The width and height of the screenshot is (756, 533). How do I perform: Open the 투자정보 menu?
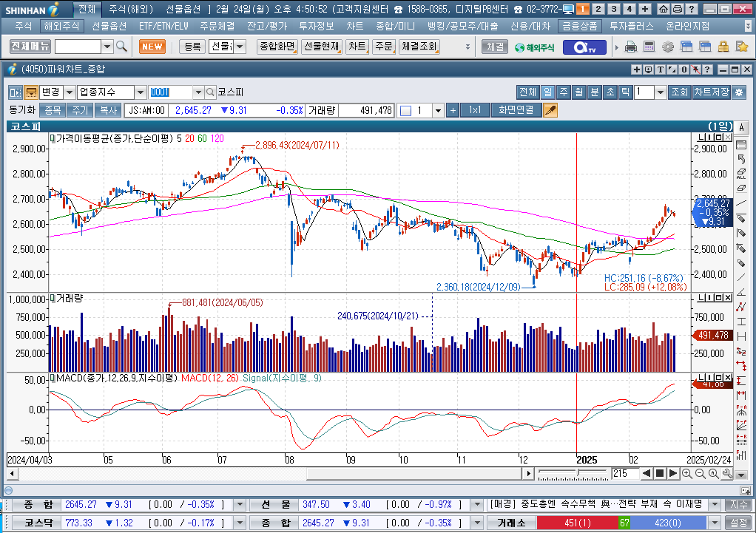(317, 26)
